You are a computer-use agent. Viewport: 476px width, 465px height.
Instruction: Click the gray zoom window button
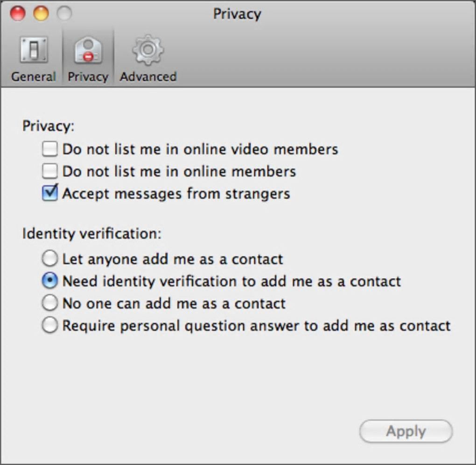coord(64,14)
